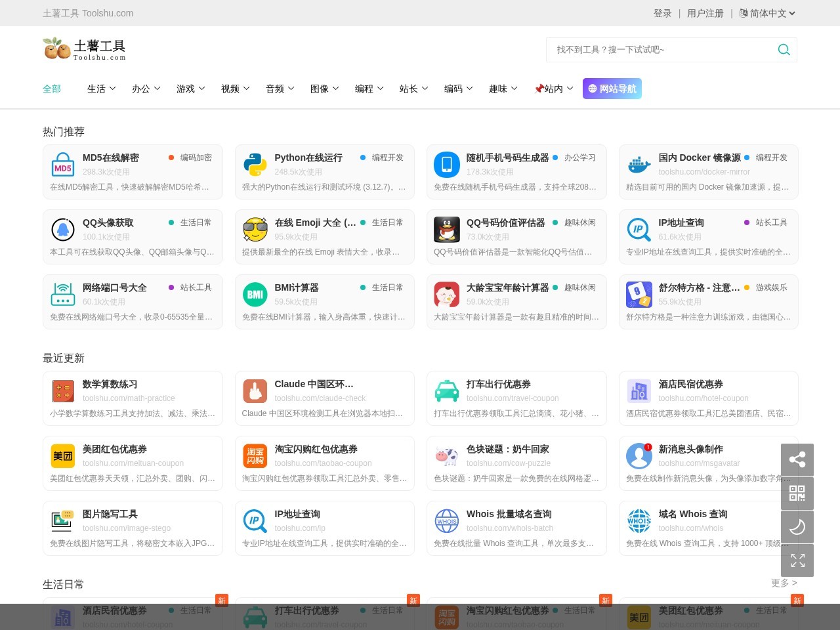
Task: Click the 图片隐写工具 icon
Action: click(63, 520)
